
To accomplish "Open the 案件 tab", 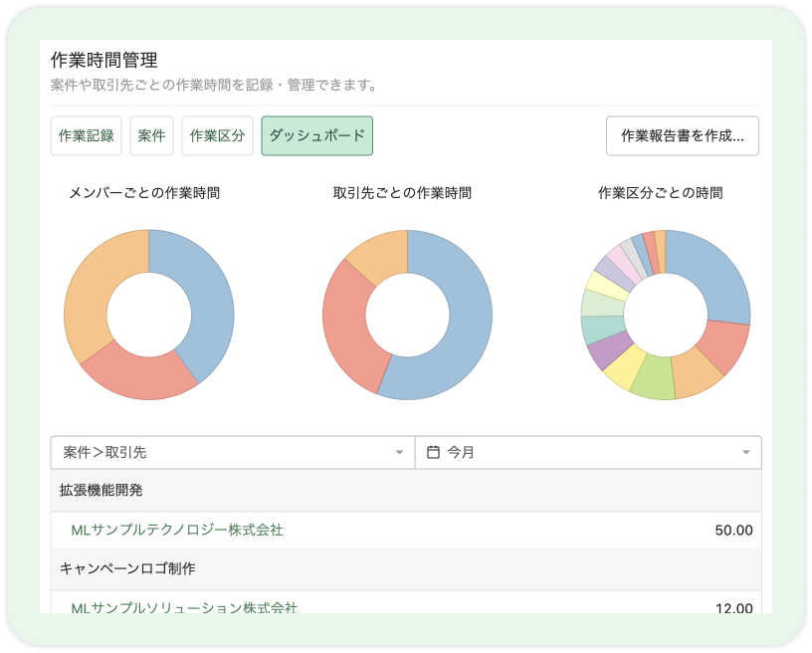I will pyautogui.click(x=151, y=135).
